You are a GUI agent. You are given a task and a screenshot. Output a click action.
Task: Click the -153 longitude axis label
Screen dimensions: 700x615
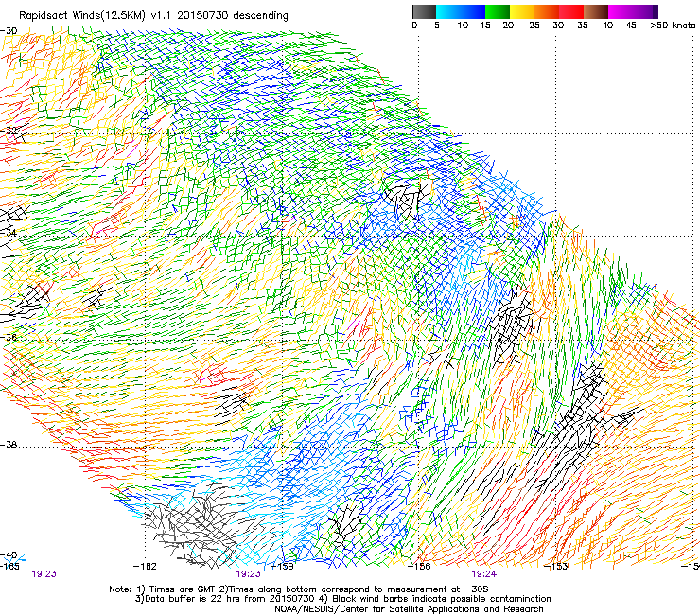point(556,567)
